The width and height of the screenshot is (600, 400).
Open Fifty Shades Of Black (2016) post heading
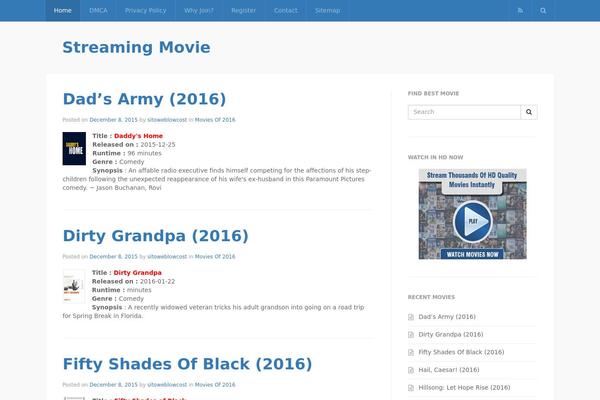[188, 364]
